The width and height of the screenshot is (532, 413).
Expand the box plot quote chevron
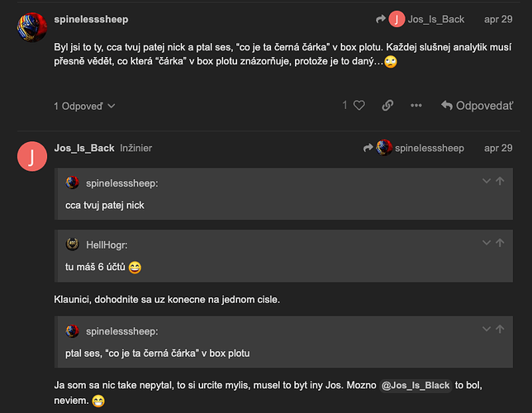[x=487, y=329]
